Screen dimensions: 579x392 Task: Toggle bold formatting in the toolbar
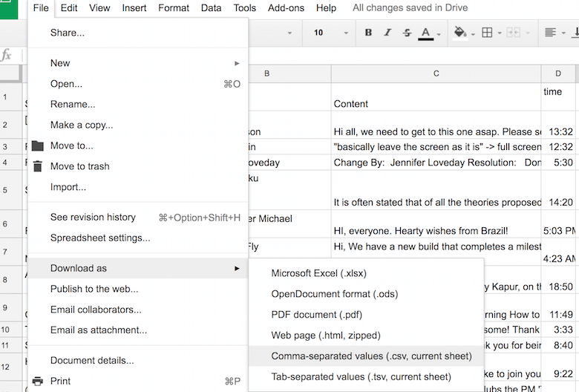click(x=368, y=33)
